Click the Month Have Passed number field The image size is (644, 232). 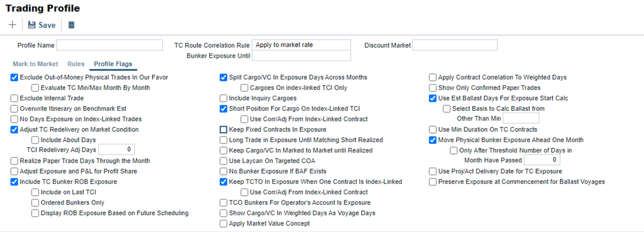(x=542, y=160)
